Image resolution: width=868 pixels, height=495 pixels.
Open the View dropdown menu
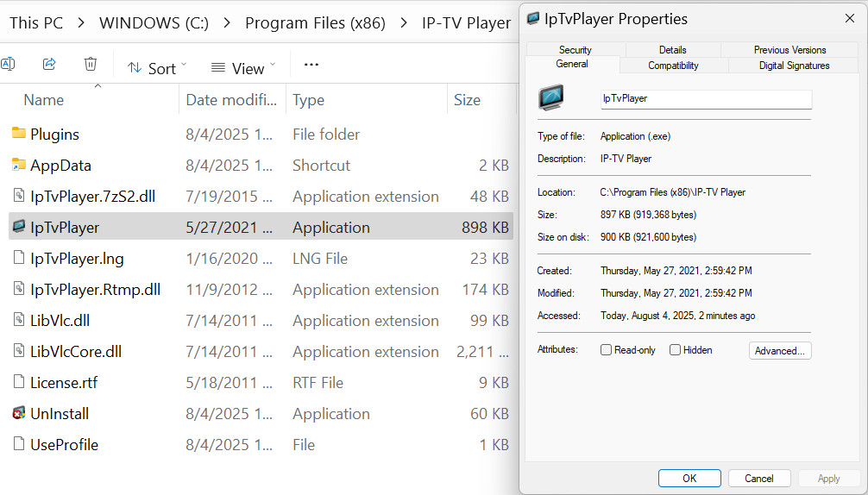pos(243,68)
